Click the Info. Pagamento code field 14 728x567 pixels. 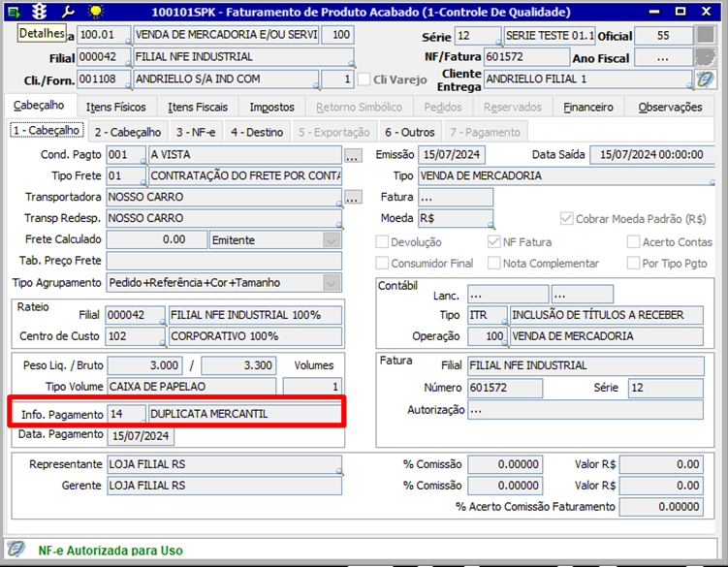[126, 414]
